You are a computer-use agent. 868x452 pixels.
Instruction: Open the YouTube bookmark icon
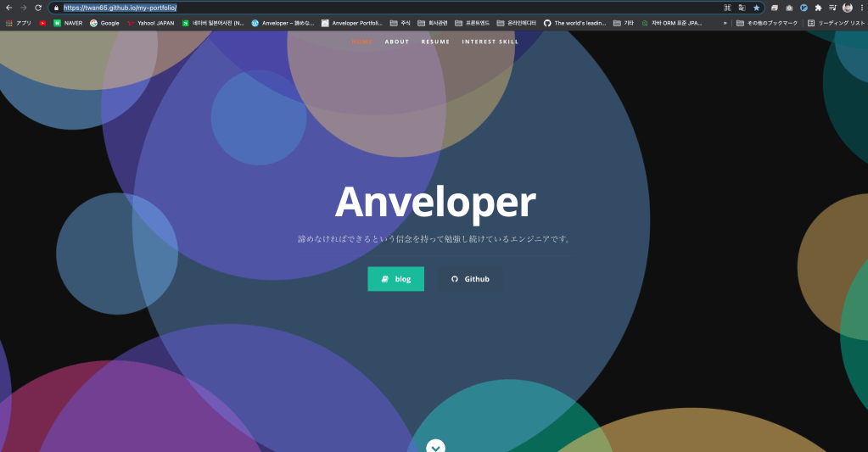click(42, 23)
